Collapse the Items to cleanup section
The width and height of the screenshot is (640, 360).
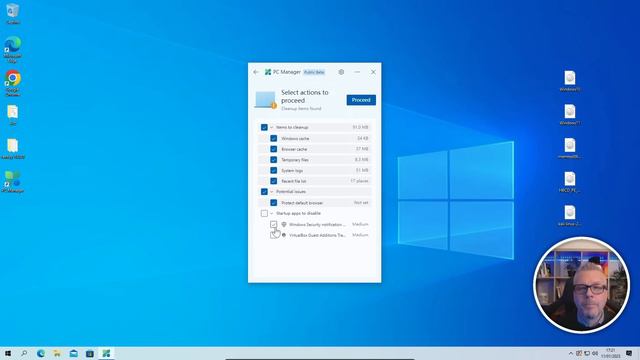[272, 127]
